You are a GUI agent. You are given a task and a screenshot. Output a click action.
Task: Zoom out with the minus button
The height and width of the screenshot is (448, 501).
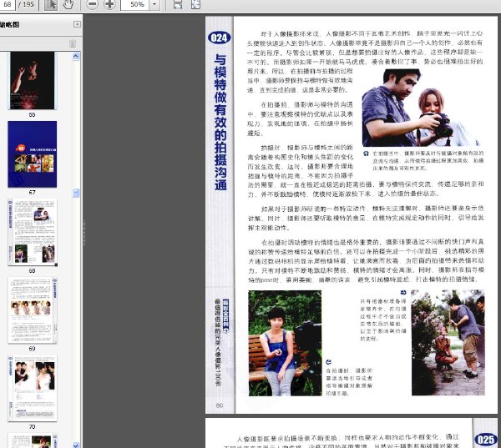[92, 4]
